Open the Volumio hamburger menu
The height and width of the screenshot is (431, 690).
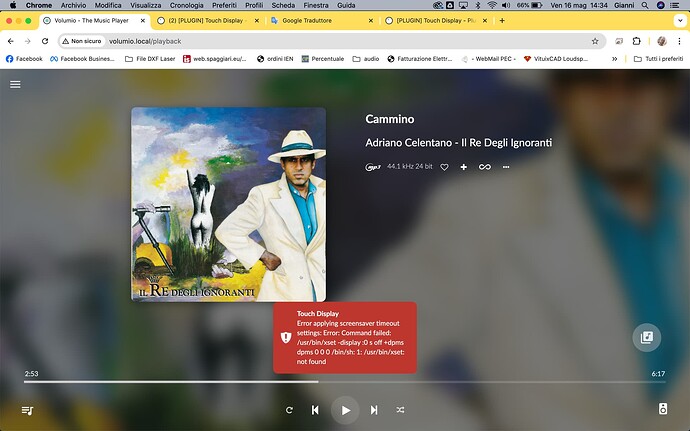coord(15,84)
